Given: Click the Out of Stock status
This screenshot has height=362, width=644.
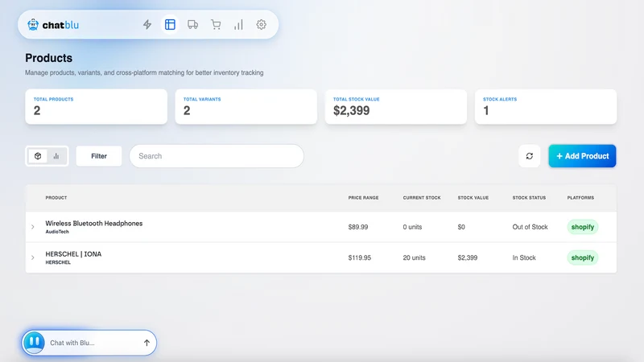Looking at the screenshot, I should (x=530, y=227).
